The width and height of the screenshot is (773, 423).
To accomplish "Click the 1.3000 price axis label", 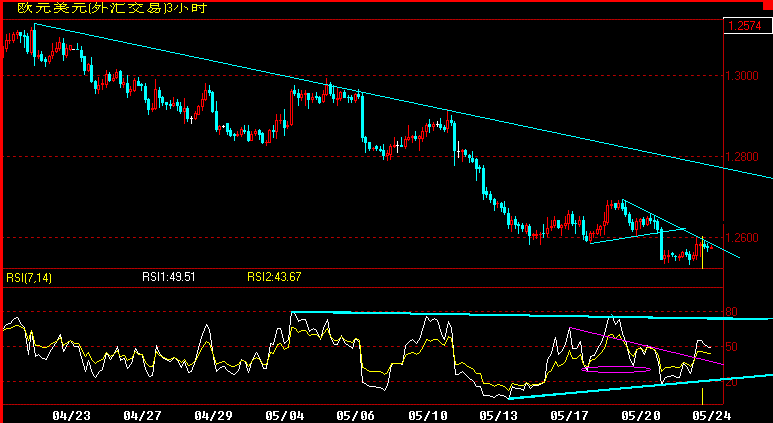I will [742, 76].
